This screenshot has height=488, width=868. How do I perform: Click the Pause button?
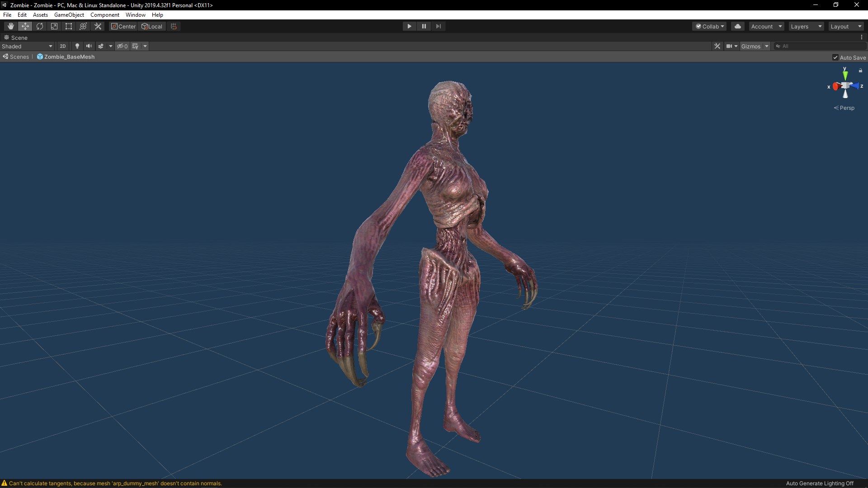coord(424,26)
